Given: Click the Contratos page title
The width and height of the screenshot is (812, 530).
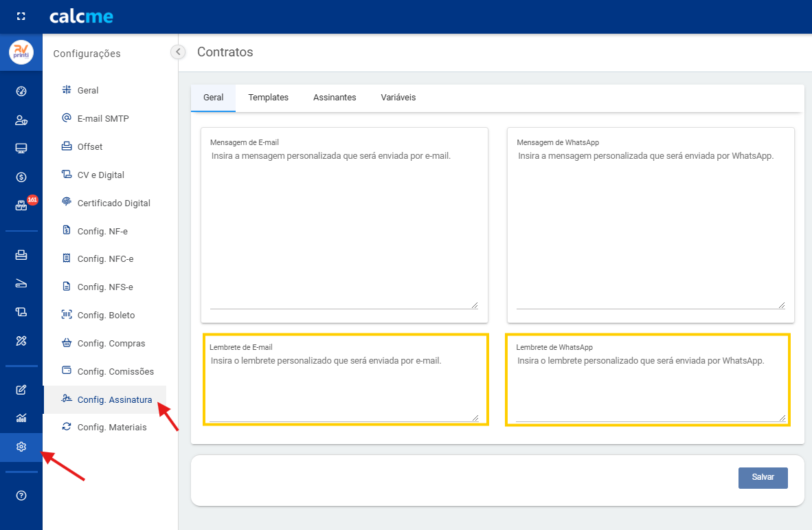Looking at the screenshot, I should 225,52.
